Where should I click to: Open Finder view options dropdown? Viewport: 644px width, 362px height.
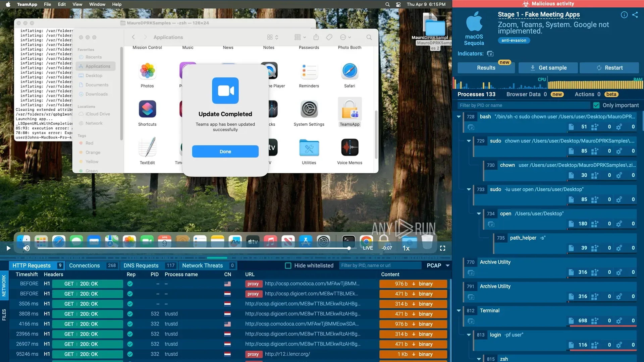[273, 37]
